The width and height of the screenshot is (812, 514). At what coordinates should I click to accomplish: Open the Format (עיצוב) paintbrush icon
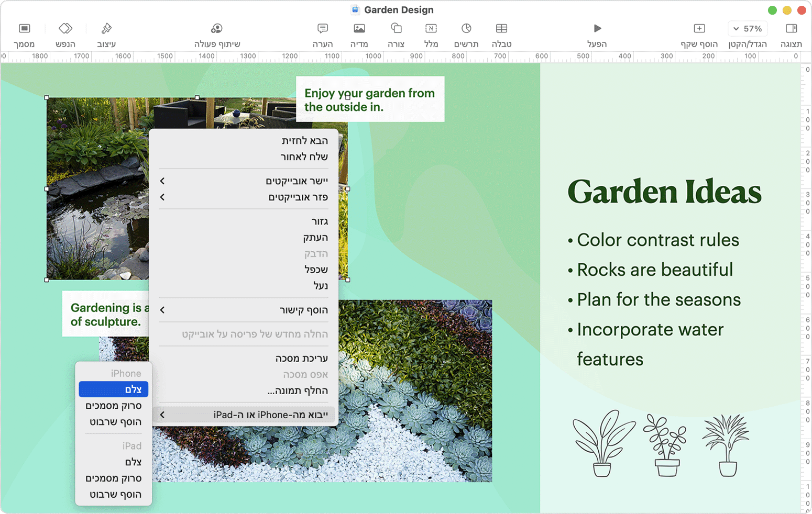106,28
